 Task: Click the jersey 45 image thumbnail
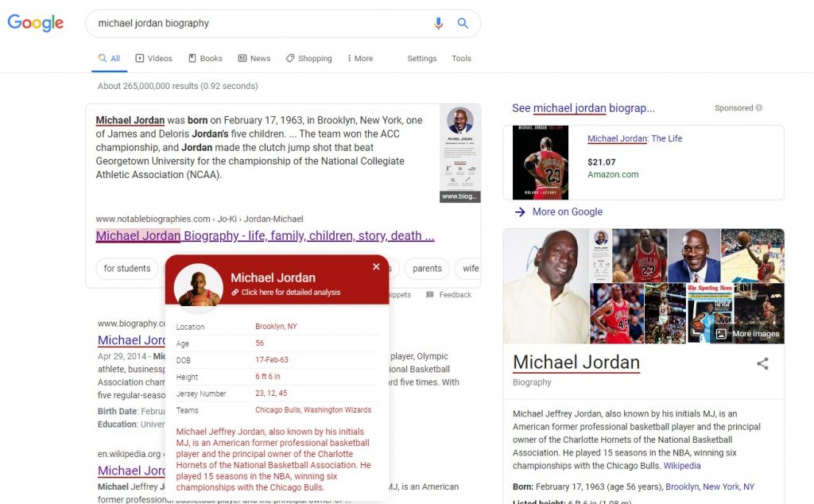[x=616, y=313]
